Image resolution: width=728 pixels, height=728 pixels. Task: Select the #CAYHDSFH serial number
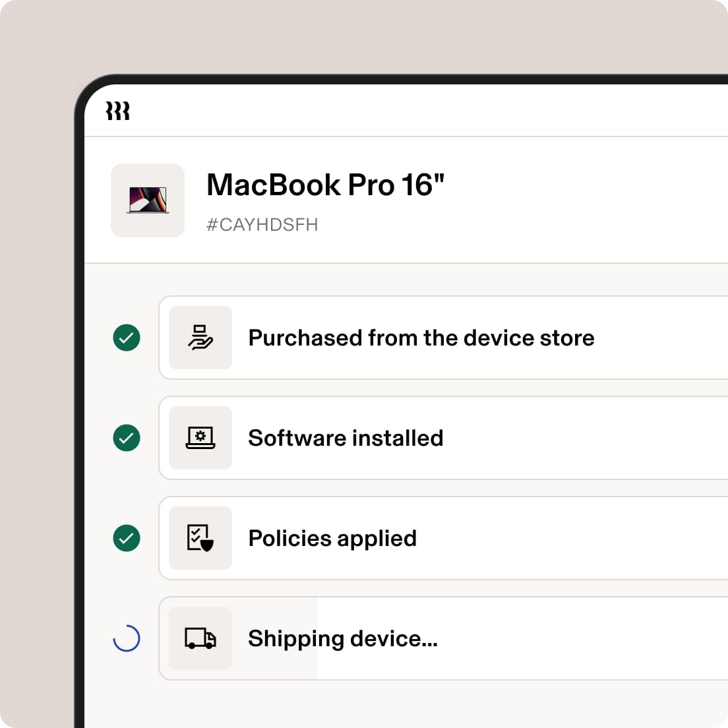262,225
